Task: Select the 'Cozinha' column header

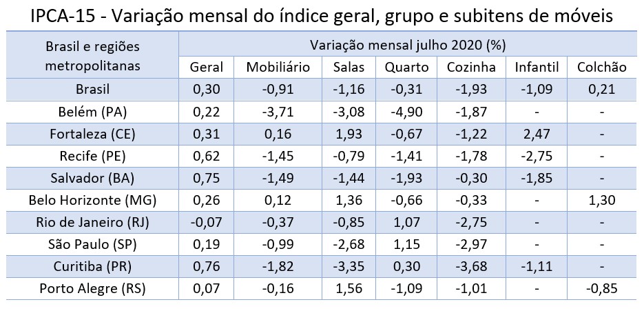Action: (x=471, y=67)
